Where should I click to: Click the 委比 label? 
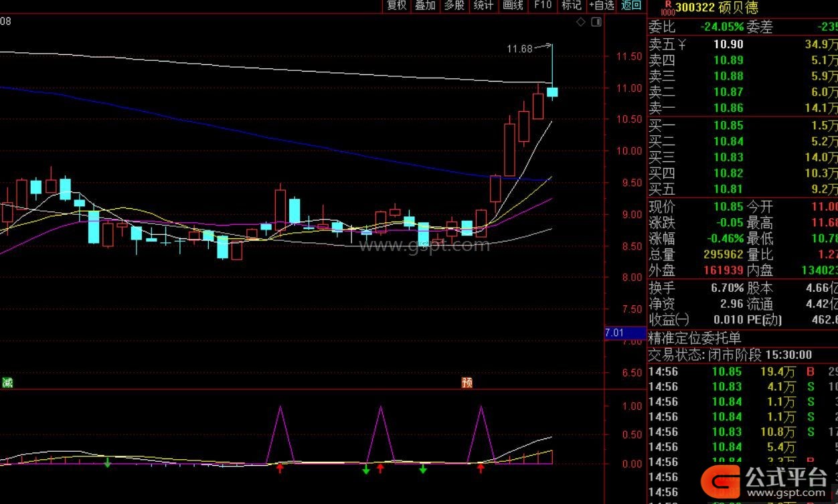coord(663,27)
